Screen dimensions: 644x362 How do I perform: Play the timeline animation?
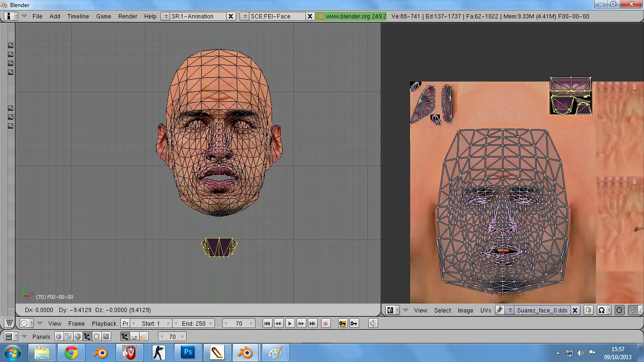coord(290,323)
